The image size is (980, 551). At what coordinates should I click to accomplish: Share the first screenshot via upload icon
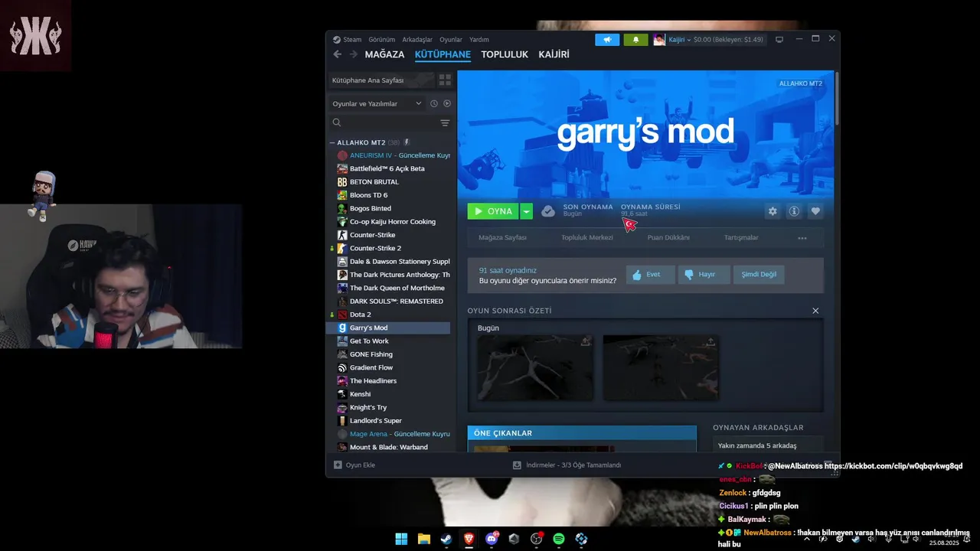coord(586,342)
